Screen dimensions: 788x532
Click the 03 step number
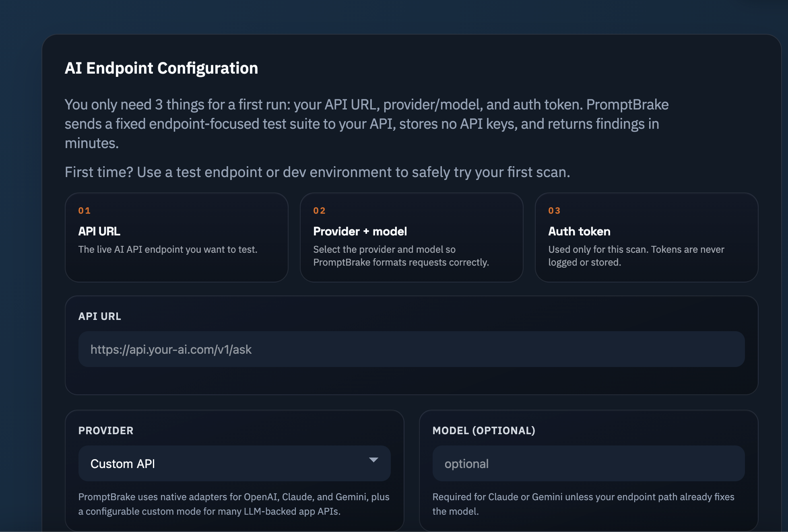pyautogui.click(x=554, y=211)
